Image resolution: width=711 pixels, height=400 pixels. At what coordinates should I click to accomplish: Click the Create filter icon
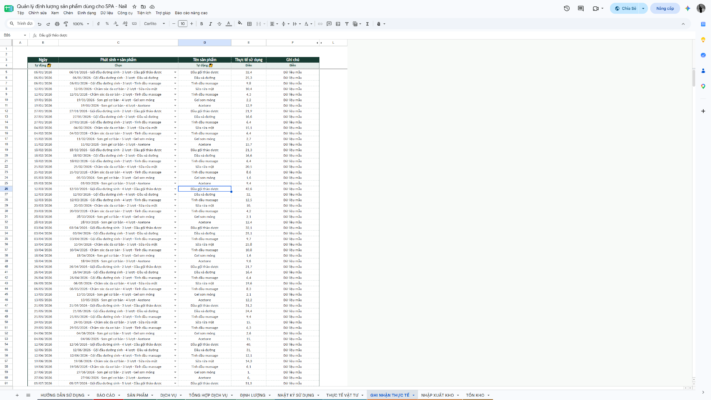coord(347,24)
